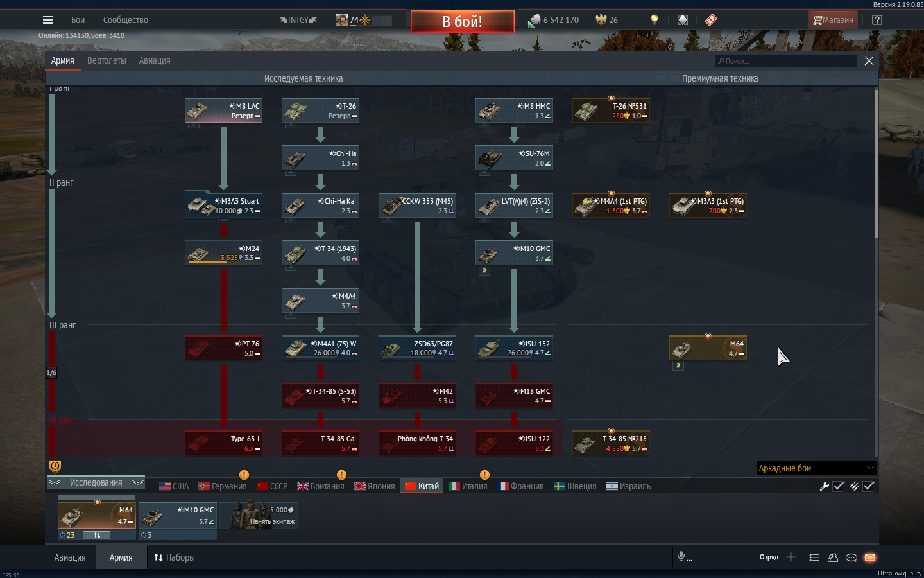Click the swap arrows under M64 slot
Viewport: 924px width, 578px height.
97,535
